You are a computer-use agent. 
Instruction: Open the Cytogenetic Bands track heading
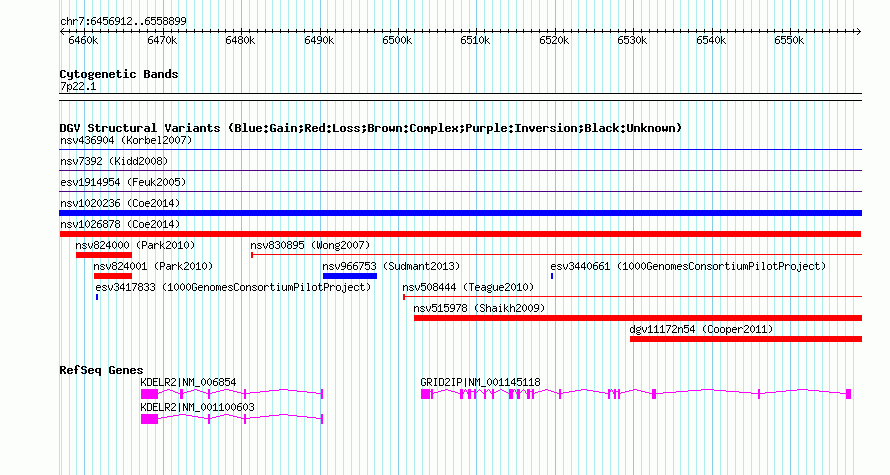tap(119, 74)
